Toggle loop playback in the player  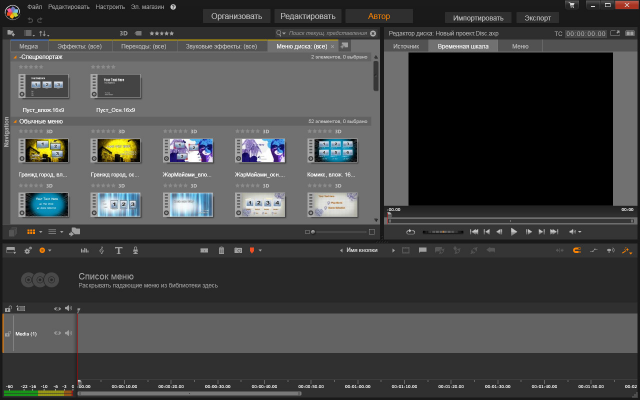[x=410, y=231]
